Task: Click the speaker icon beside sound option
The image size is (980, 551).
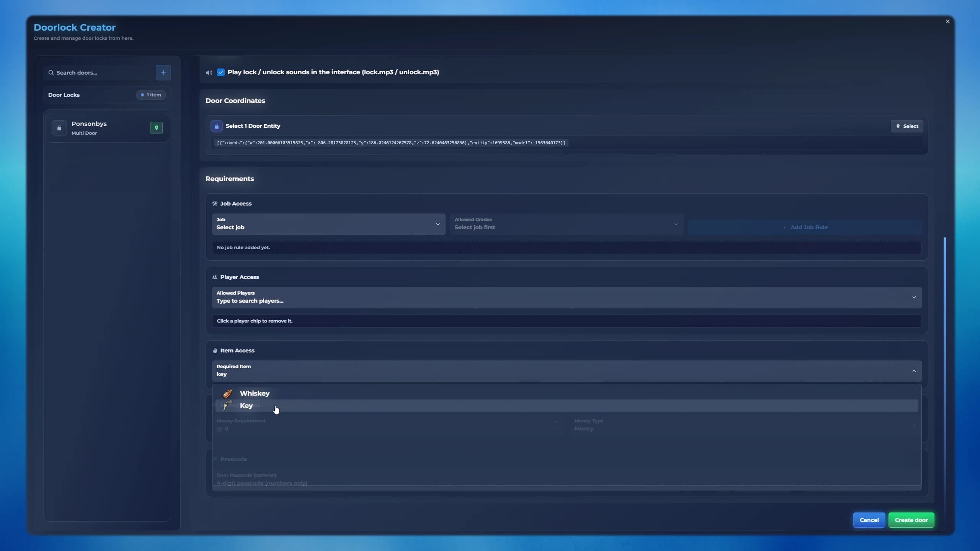Action: 209,72
